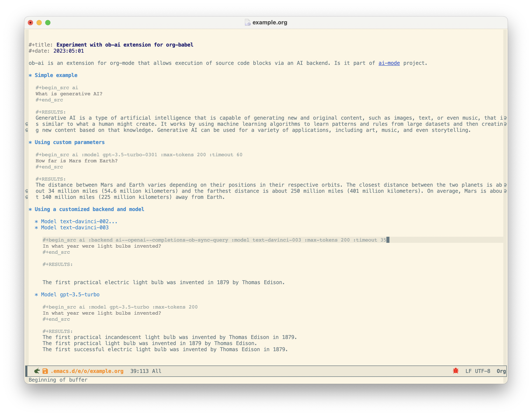Click the example.org window title text

pos(270,22)
